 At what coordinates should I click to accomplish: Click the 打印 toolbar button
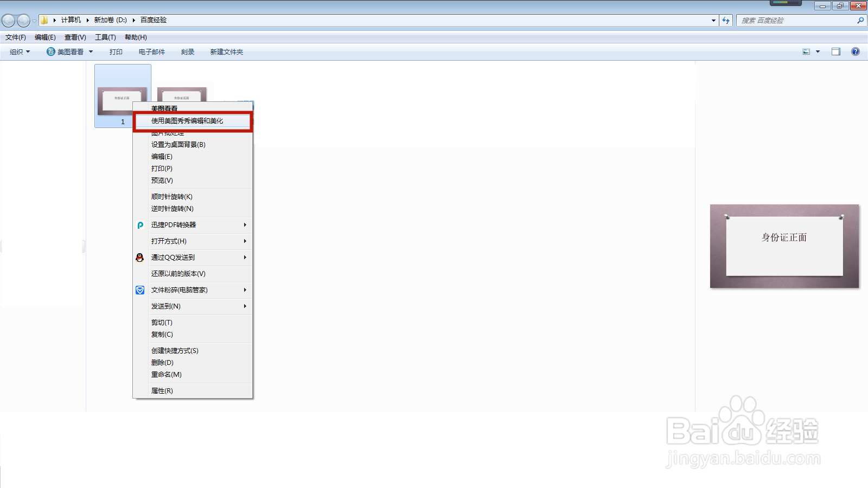(x=116, y=52)
